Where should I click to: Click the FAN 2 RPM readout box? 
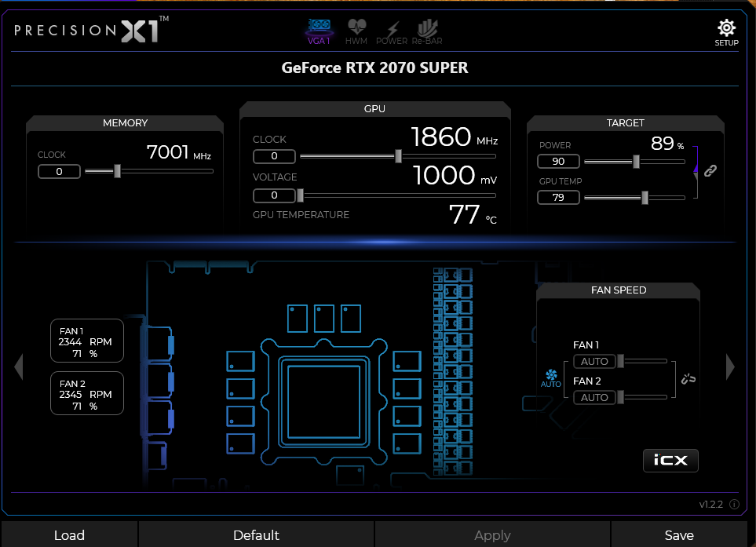click(x=87, y=393)
